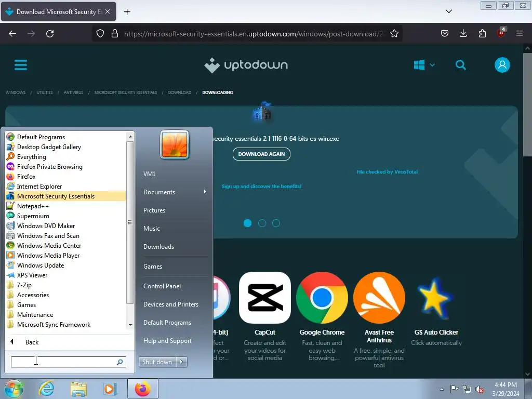Image resolution: width=532 pixels, height=399 pixels.
Task: Click the Firefox icon in Start menu list
Action: [10, 177]
